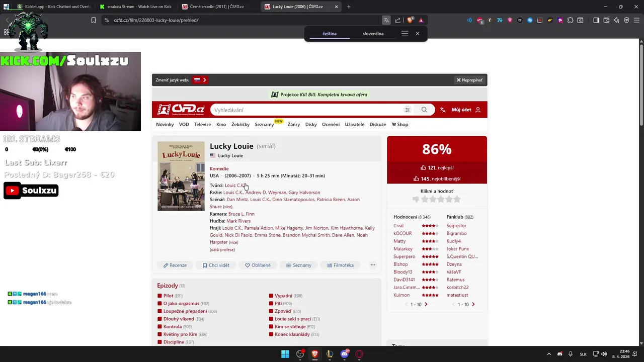Click the Brave VPN shield icon
The width and height of the screenshot is (644, 362).
[626, 20]
